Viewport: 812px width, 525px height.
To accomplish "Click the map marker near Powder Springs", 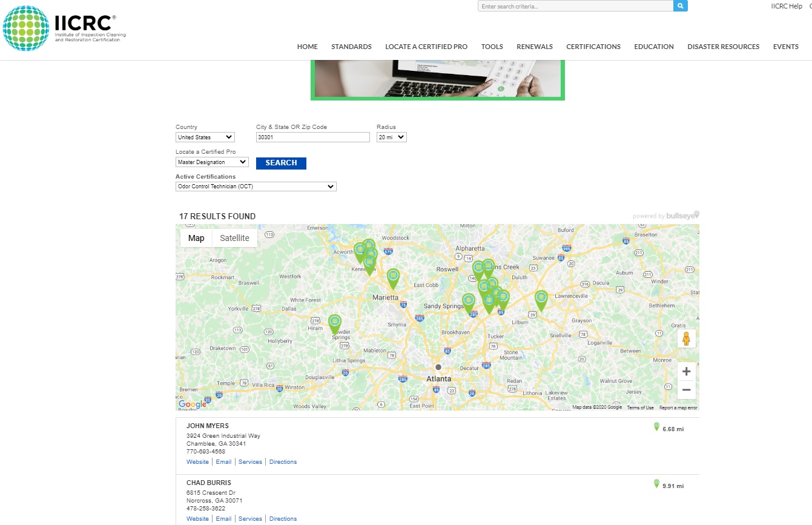I will click(335, 323).
